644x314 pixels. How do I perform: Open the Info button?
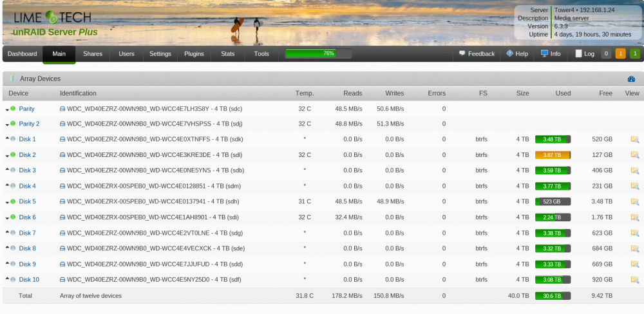551,54
